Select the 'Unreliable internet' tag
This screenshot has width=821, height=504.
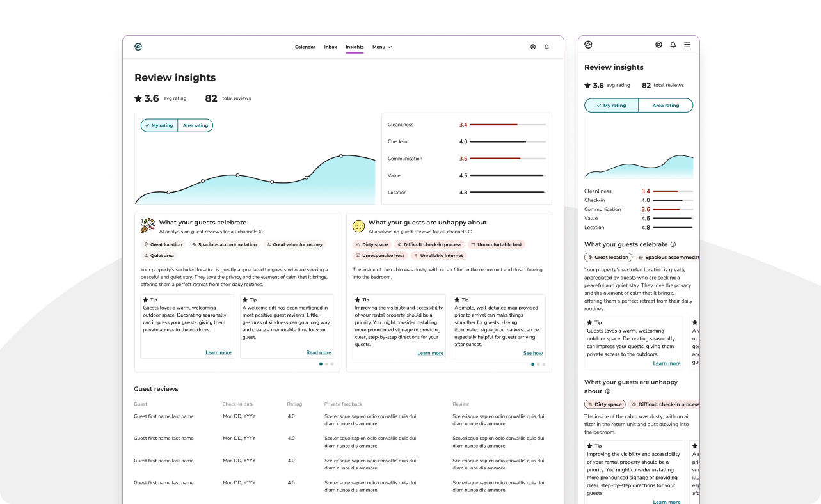(438, 256)
